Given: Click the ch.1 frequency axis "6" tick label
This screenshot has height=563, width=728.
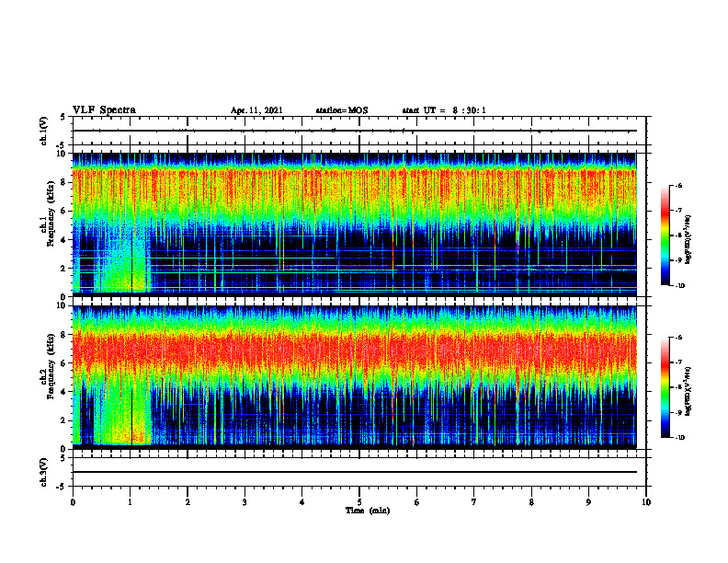Looking at the screenshot, I should [63, 212].
